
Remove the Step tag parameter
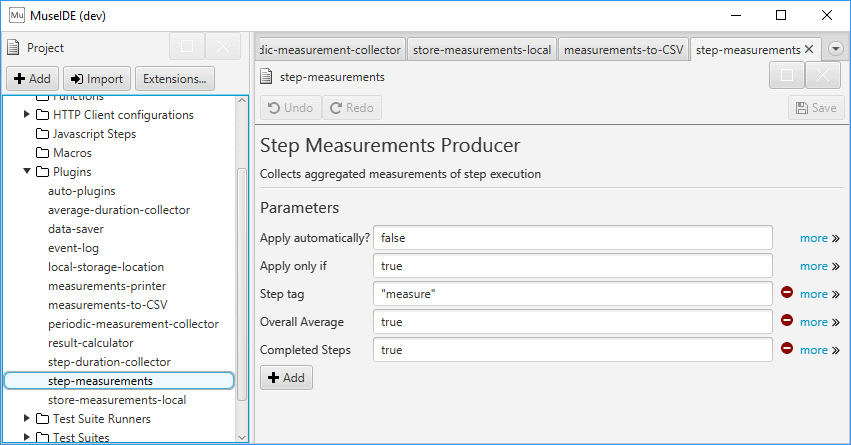787,294
